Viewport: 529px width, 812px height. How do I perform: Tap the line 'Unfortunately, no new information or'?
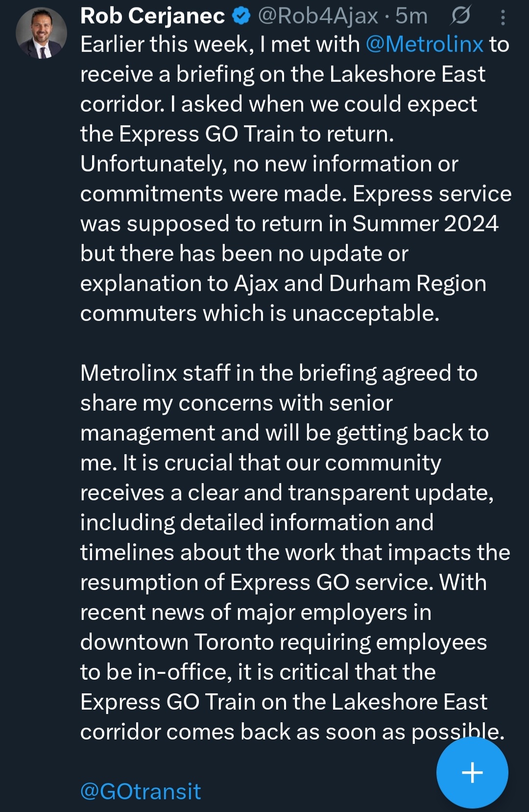(269, 164)
